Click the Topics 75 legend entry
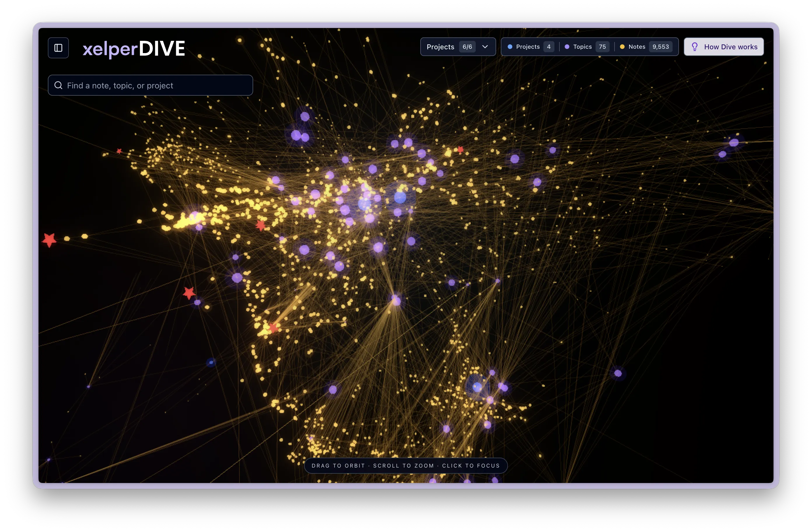This screenshot has width=812, height=532. point(587,47)
